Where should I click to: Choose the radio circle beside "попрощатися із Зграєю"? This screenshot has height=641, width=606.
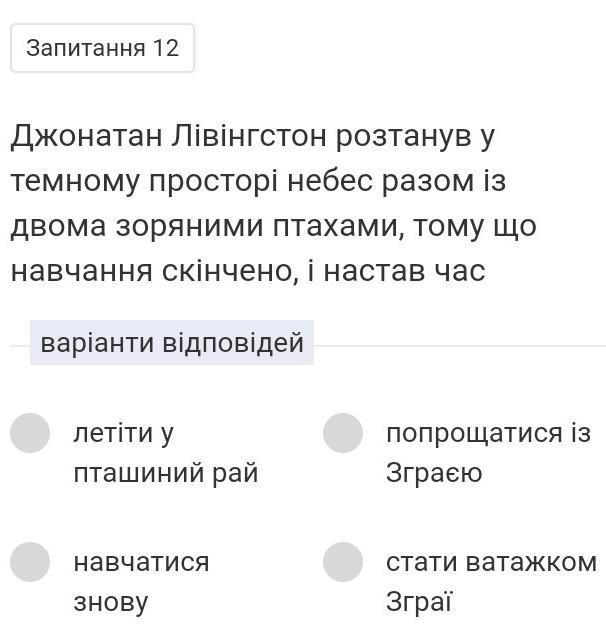343,433
